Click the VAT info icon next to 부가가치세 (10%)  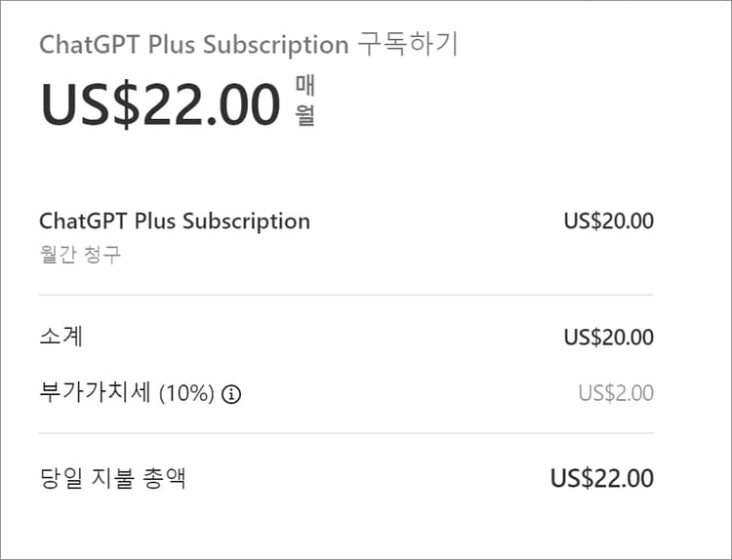pyautogui.click(x=231, y=395)
